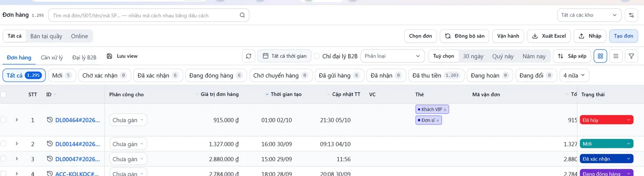Viewport: 644px width, 176px height.
Task: Click history icon for order DL00047
Action: (50, 159)
